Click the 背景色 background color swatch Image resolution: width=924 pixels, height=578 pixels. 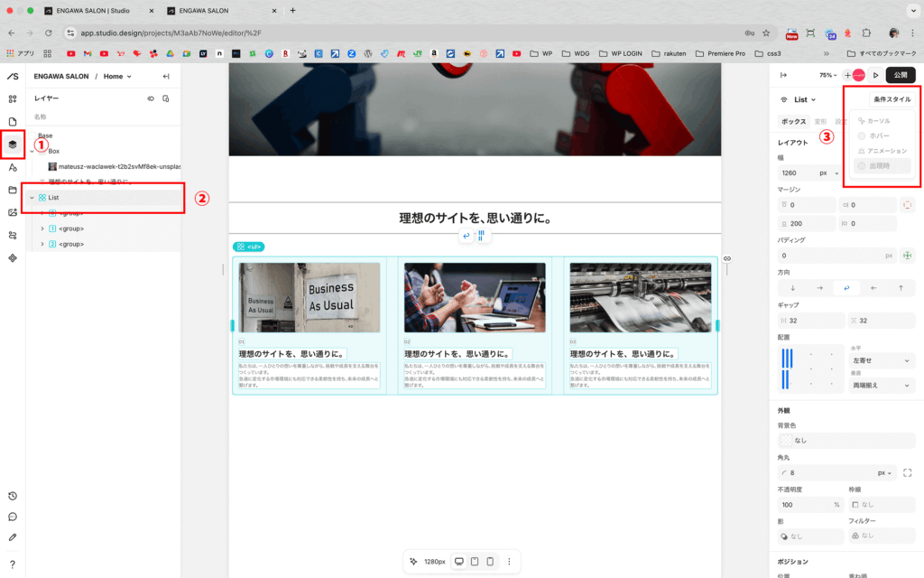pyautogui.click(x=785, y=441)
